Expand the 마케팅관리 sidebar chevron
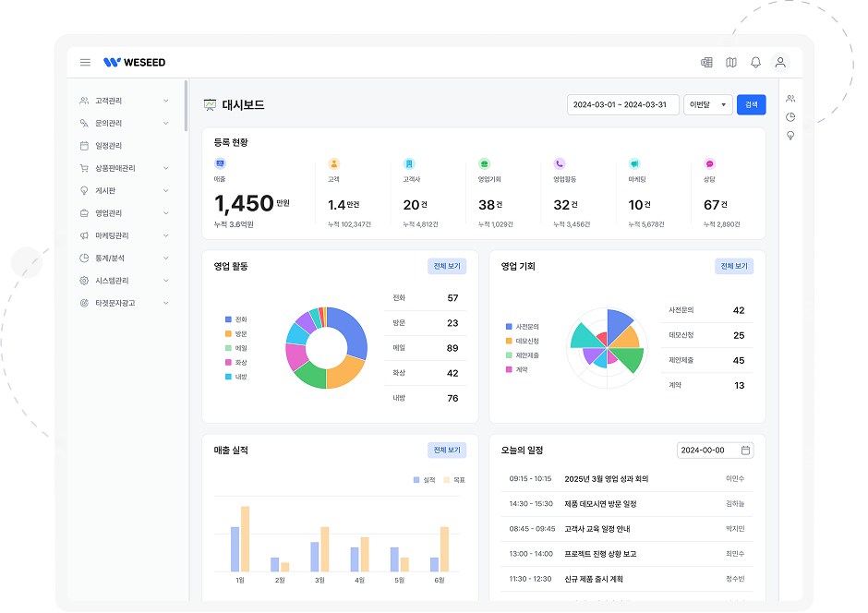The image size is (868, 613). [166, 235]
